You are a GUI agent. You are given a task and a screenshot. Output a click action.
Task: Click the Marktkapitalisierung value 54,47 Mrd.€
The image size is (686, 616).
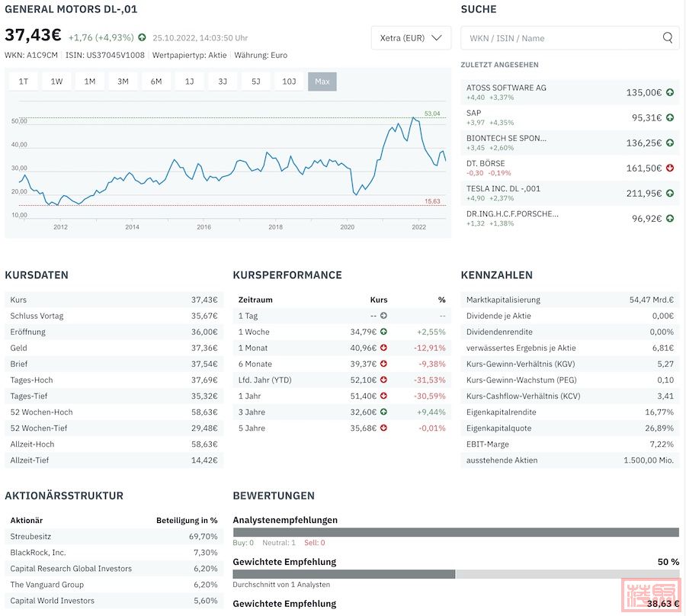(x=652, y=300)
